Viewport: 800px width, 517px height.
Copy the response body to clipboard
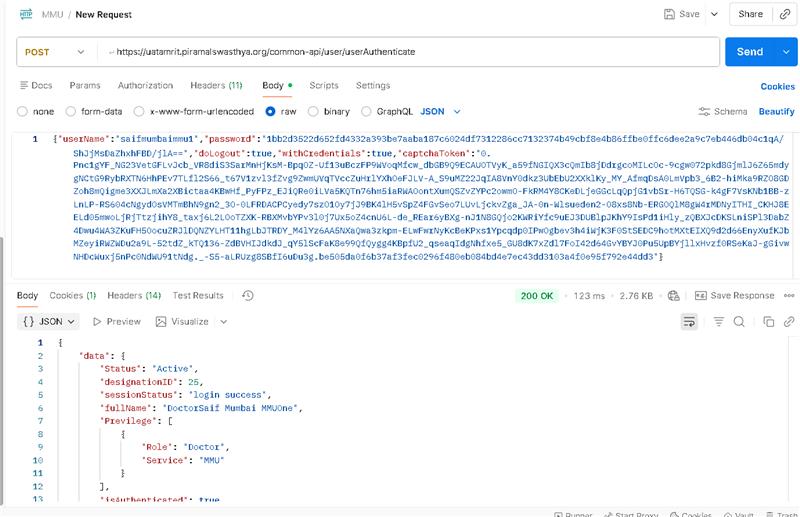point(767,321)
